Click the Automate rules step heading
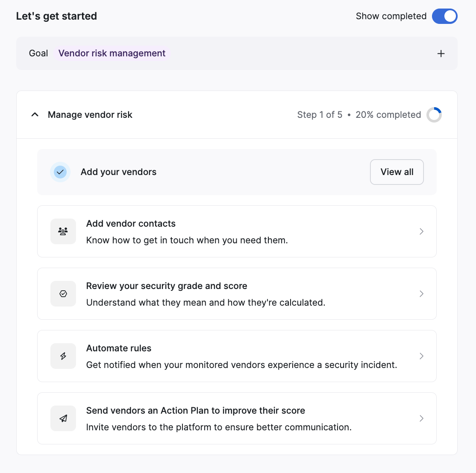 119,348
